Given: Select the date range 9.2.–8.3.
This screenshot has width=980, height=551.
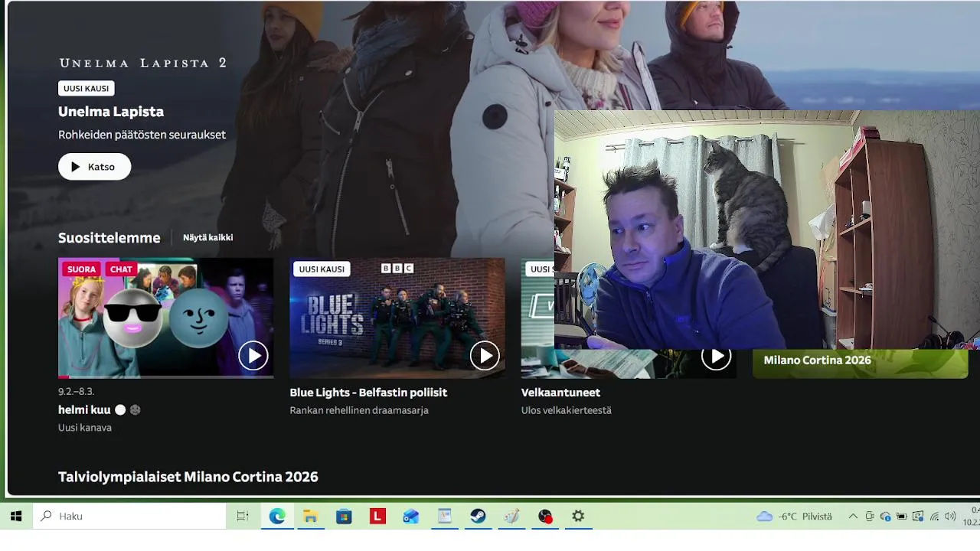Looking at the screenshot, I should point(76,392).
